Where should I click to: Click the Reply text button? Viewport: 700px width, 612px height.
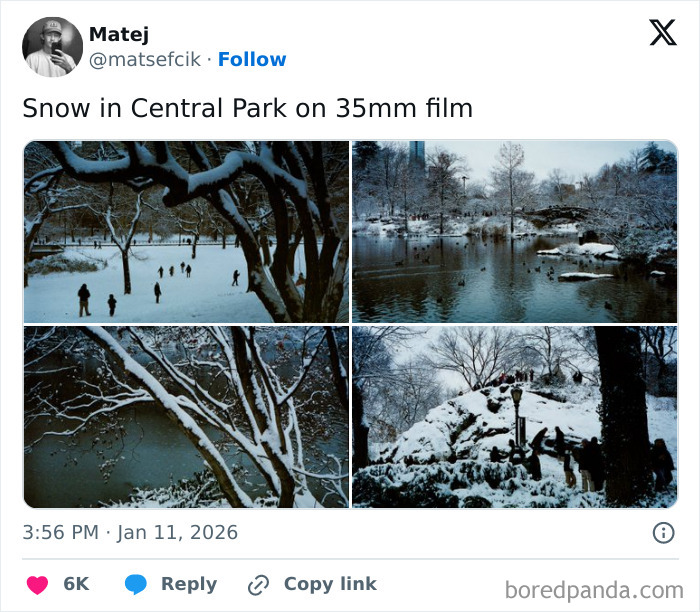point(188,585)
